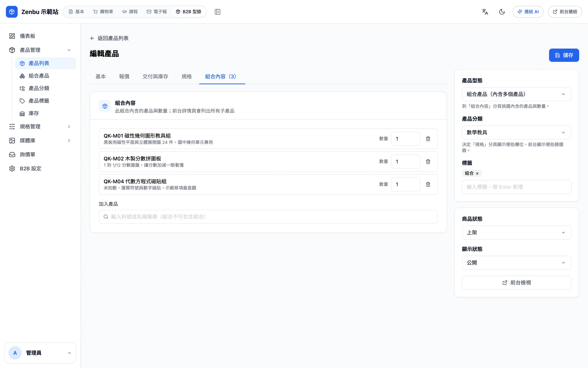588x368 pixels.
Task: Expand the 規格管理 sidebar group
Action: 40,127
